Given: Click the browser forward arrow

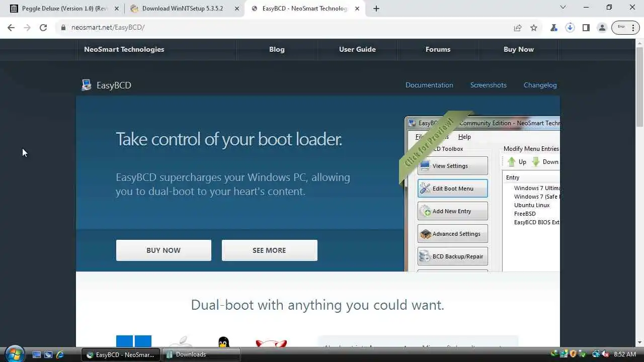Looking at the screenshot, I should 27,28.
